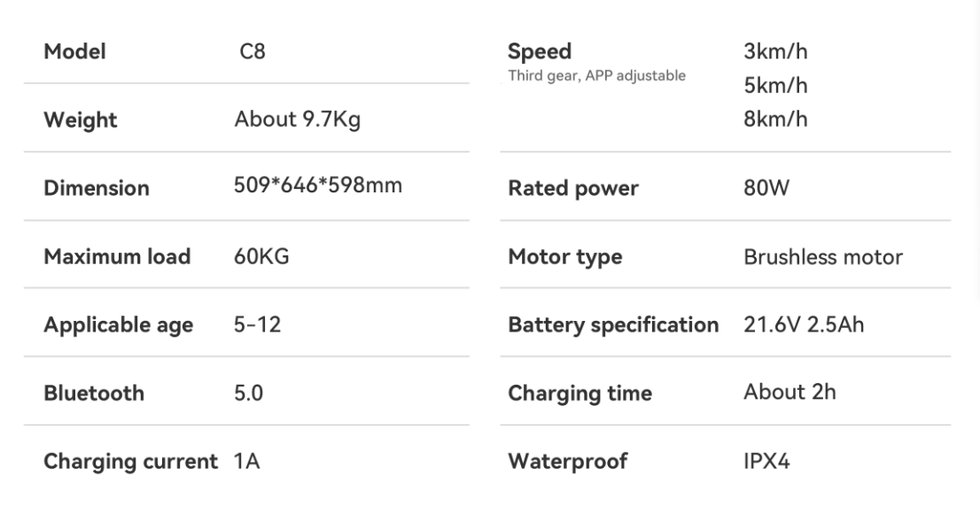Click the Speed heading
Image resolution: width=980 pixels, height=508 pixels.
(539, 51)
